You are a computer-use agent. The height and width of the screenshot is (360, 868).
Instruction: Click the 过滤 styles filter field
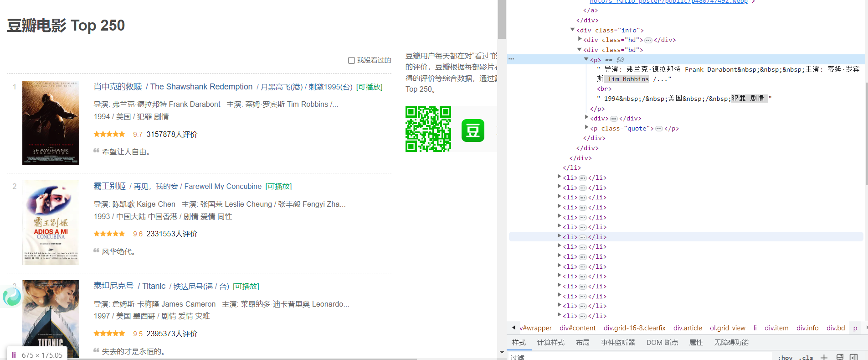tap(639, 357)
